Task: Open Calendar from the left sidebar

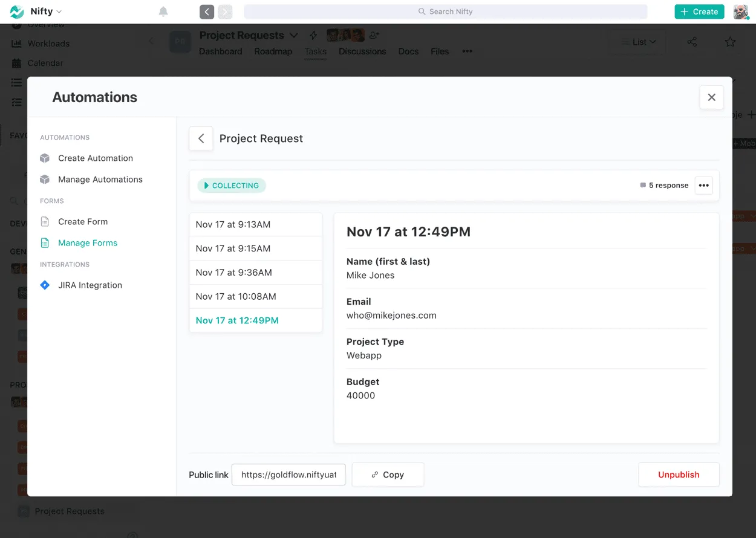Action: 45,63
